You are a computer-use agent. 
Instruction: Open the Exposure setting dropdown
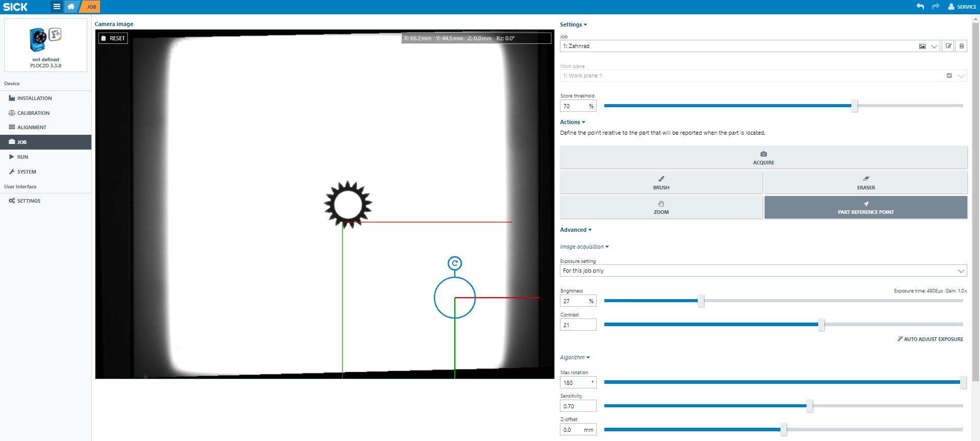point(961,271)
